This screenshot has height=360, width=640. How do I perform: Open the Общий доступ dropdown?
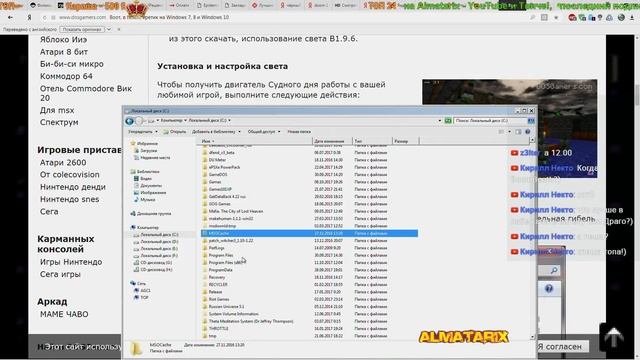click(264, 131)
